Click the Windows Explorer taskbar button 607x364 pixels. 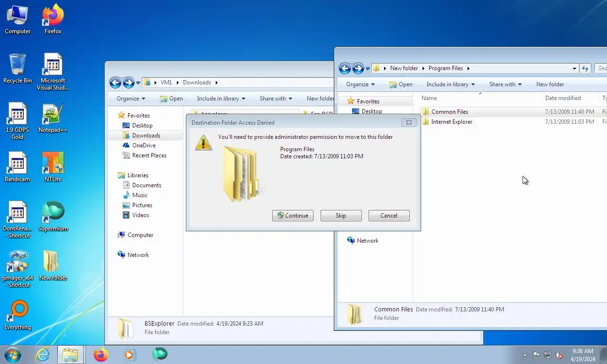tap(70, 355)
